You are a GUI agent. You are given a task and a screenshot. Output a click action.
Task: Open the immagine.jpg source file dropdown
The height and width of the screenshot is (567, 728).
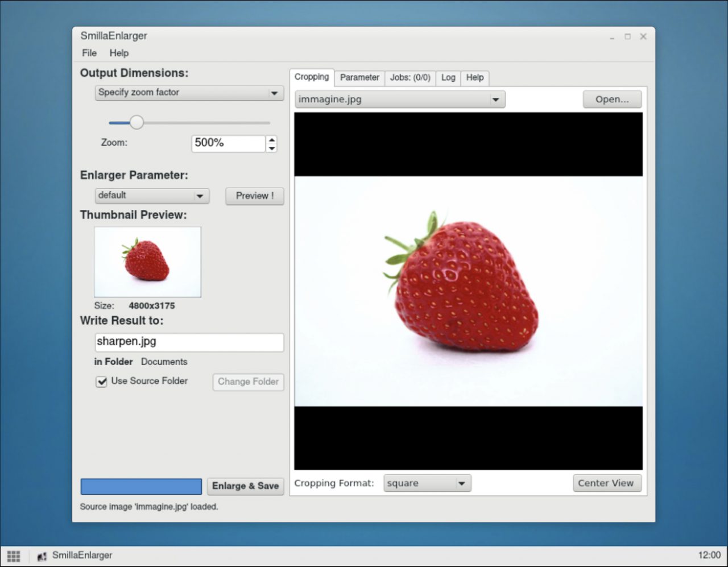click(x=400, y=100)
